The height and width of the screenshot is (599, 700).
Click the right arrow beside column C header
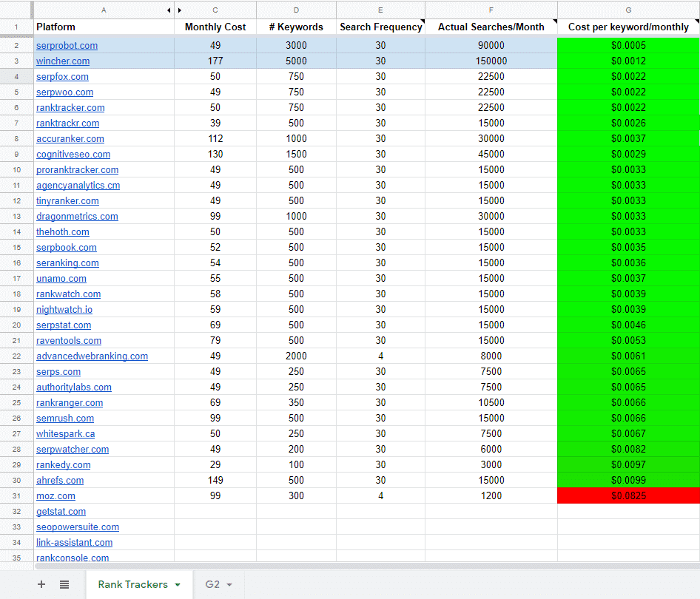pyautogui.click(x=180, y=10)
